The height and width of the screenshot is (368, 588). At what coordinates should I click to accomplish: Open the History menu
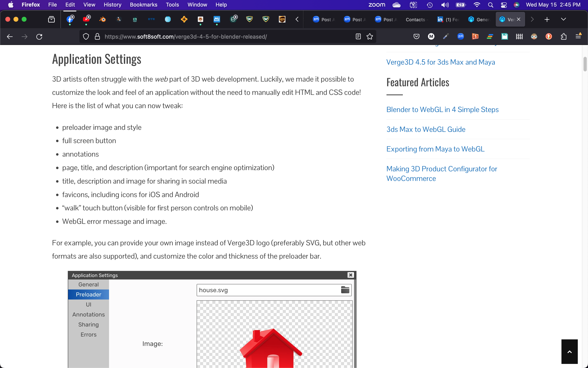(112, 5)
